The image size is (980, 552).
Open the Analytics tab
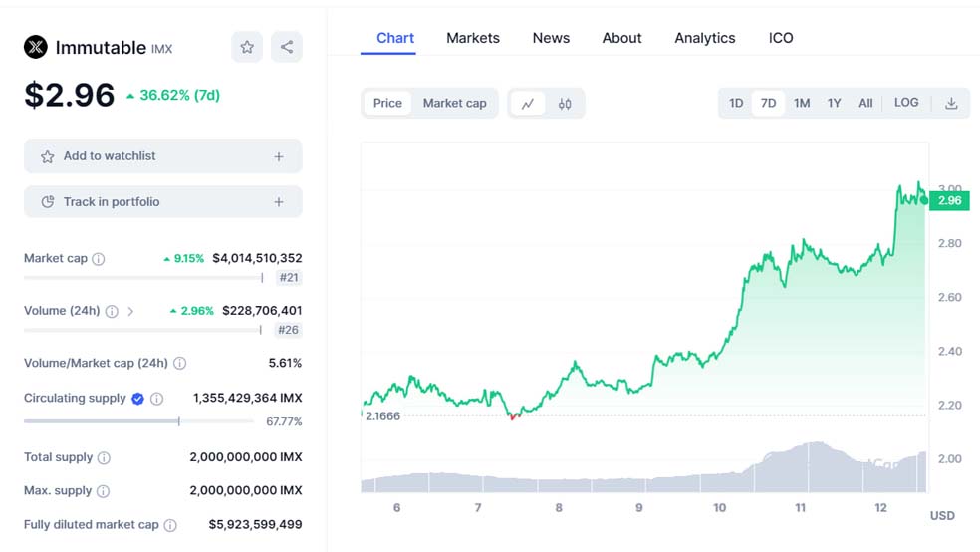click(x=704, y=38)
